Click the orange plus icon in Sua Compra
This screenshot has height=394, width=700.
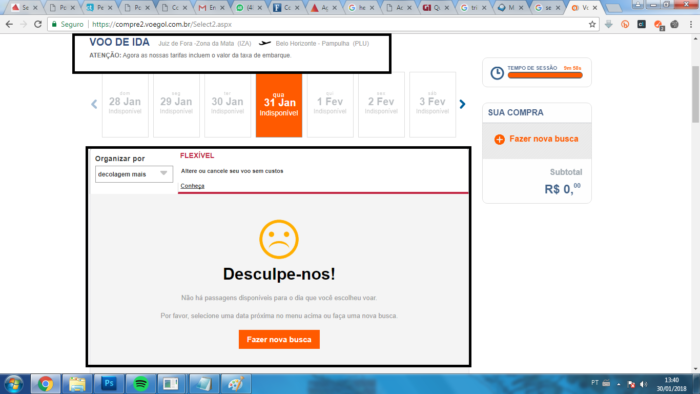500,139
